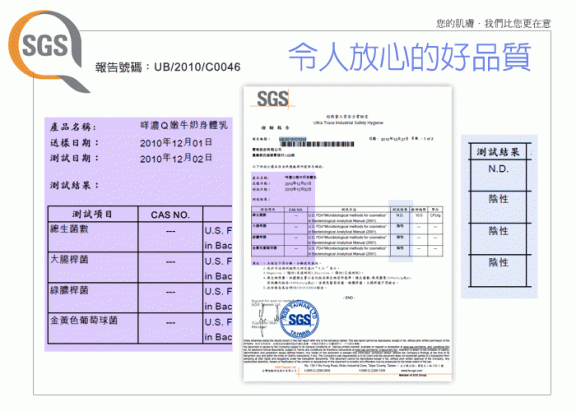Open the scanned SGS report thumbnail

pyautogui.click(x=348, y=234)
